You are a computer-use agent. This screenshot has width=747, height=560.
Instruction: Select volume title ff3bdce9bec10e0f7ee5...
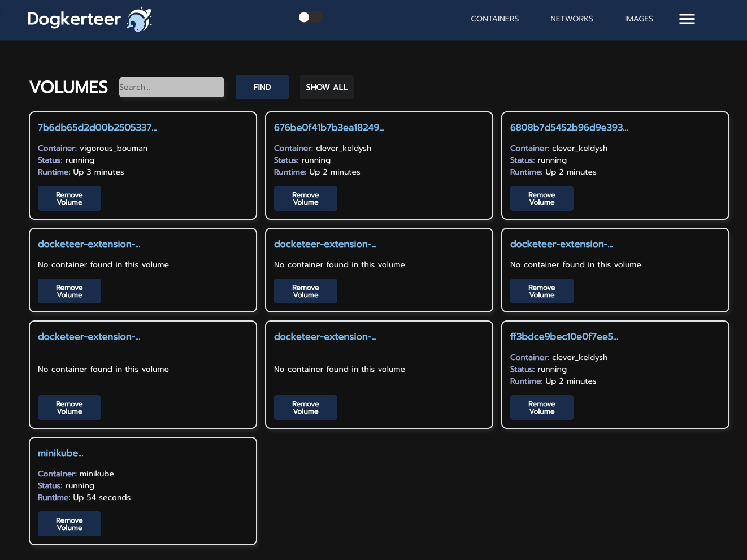point(564,337)
